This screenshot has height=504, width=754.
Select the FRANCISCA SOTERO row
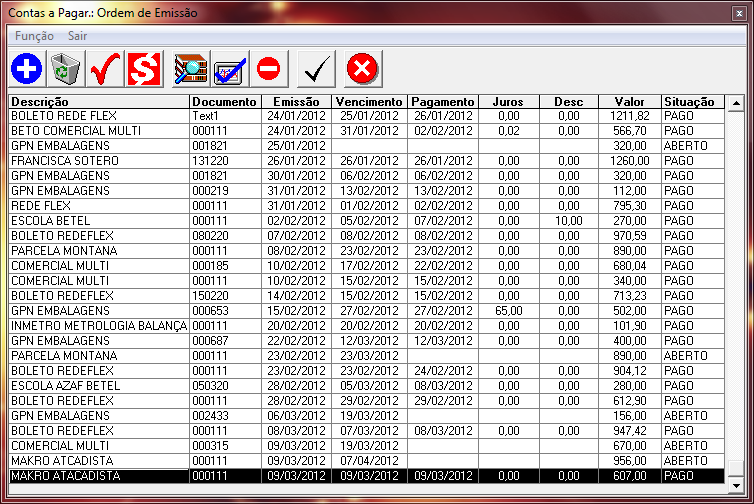[x=366, y=161]
